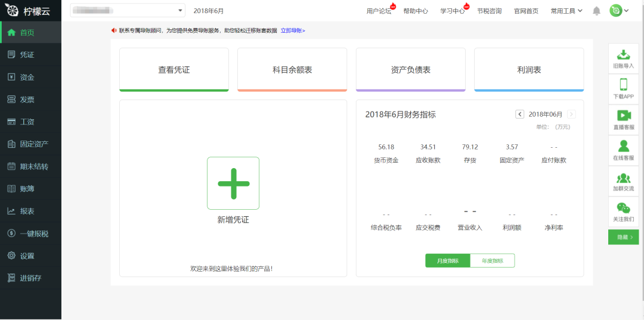
Task: Click the 科目余额表 card button
Action: point(292,70)
